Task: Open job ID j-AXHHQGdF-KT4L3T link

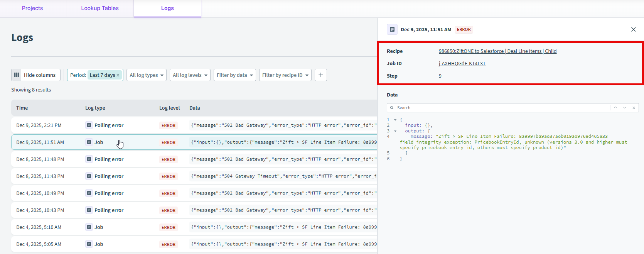Action: (x=462, y=63)
